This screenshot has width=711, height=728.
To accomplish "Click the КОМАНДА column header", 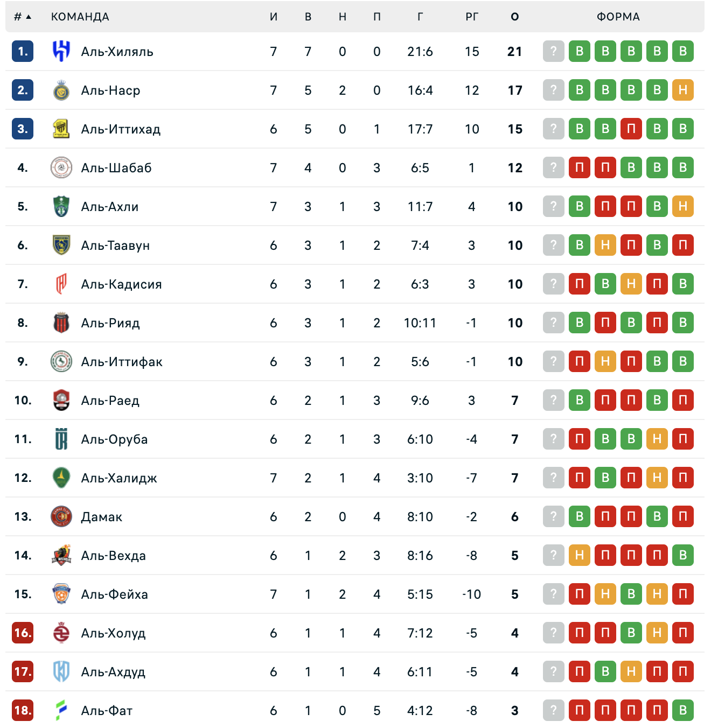I will 80,17.
